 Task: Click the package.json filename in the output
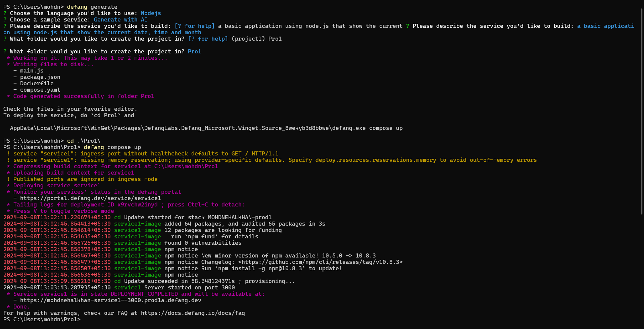tap(40, 77)
